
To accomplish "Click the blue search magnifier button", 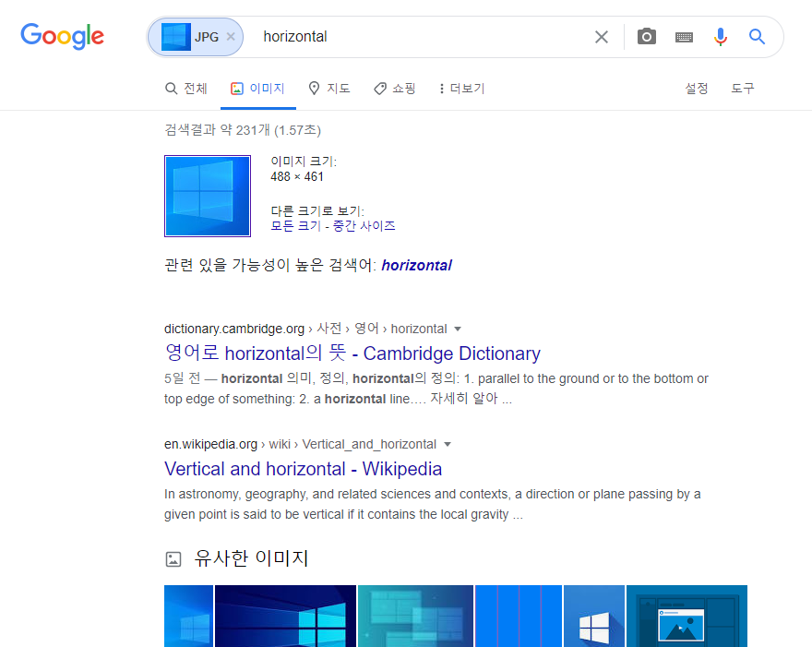I will click(x=757, y=37).
